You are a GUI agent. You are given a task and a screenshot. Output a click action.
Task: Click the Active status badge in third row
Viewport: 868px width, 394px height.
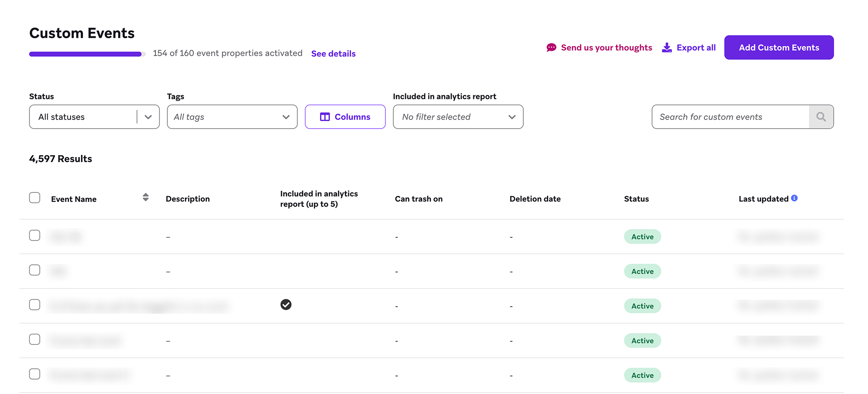point(642,306)
